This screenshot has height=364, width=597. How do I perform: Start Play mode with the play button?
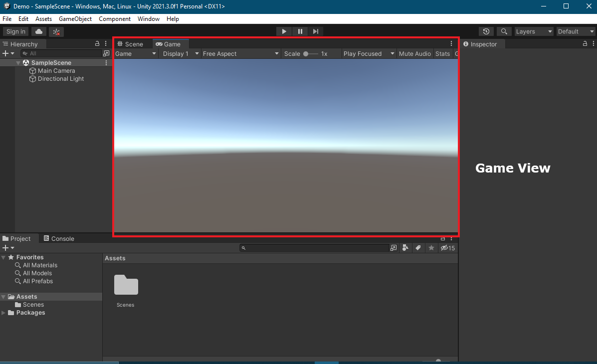[284, 31]
